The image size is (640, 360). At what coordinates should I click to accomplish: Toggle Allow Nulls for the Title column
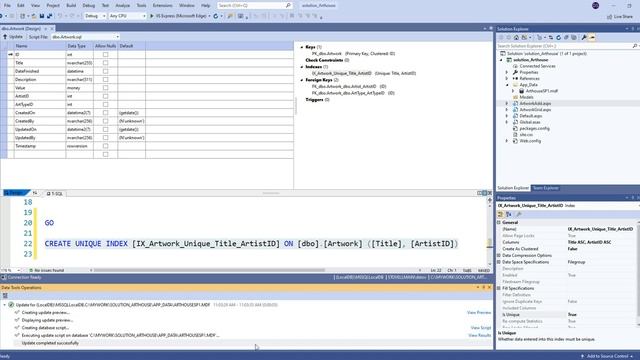tap(105, 63)
